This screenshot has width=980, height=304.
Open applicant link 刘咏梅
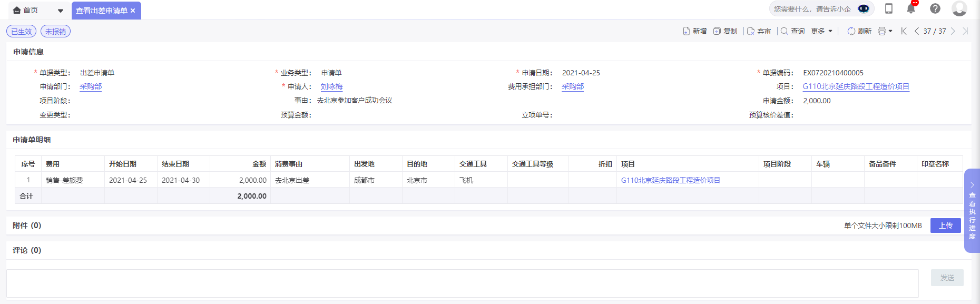point(331,86)
